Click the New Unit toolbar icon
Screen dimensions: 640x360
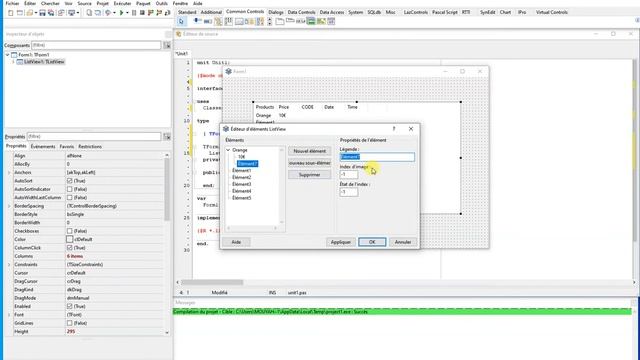point(11,13)
